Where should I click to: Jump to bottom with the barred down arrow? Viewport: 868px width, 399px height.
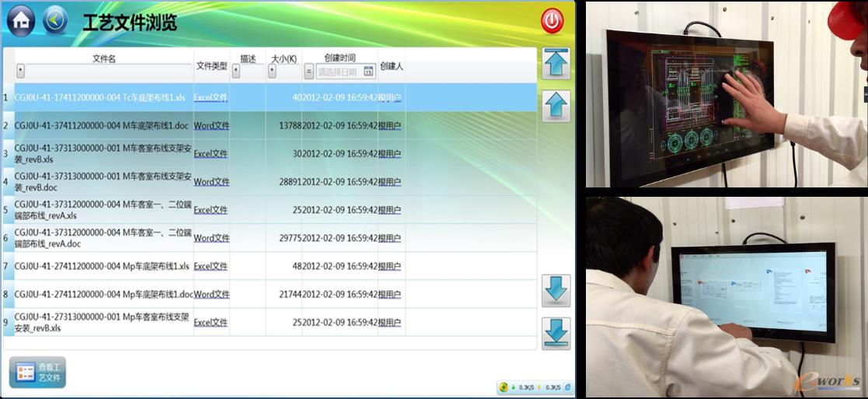[x=556, y=333]
